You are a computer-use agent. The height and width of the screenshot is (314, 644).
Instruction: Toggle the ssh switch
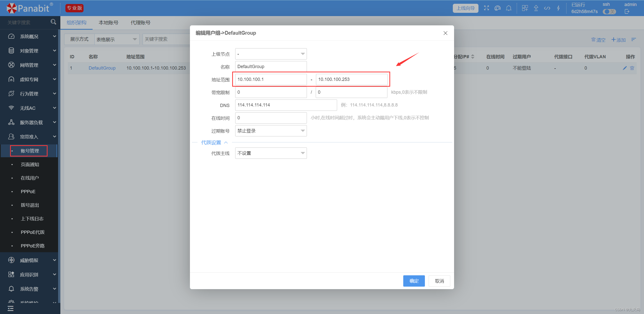point(609,12)
